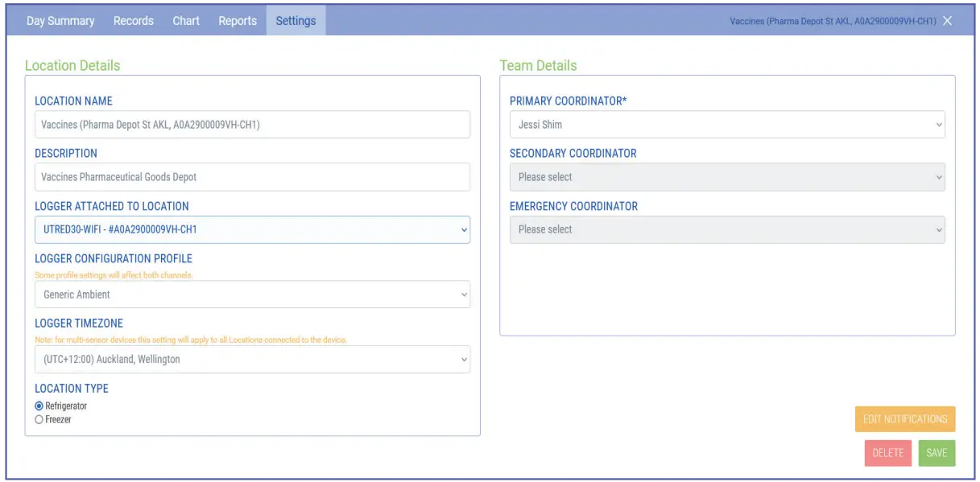Image resolution: width=980 pixels, height=482 pixels.
Task: Expand the Logger Timezone dropdown
Action: coord(252,360)
